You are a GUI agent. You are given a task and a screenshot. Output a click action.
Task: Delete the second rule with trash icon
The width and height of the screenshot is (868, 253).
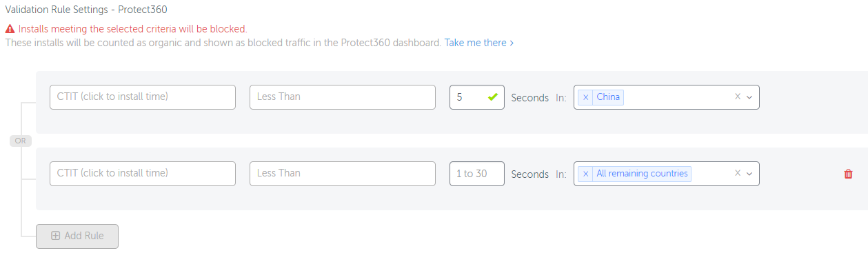(x=848, y=174)
